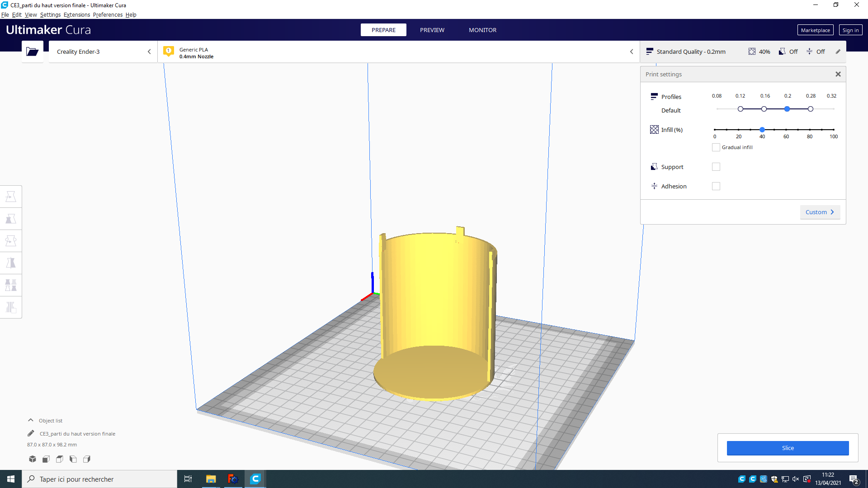Click the infill icon showing 40%
The image size is (868, 488).
tap(752, 52)
